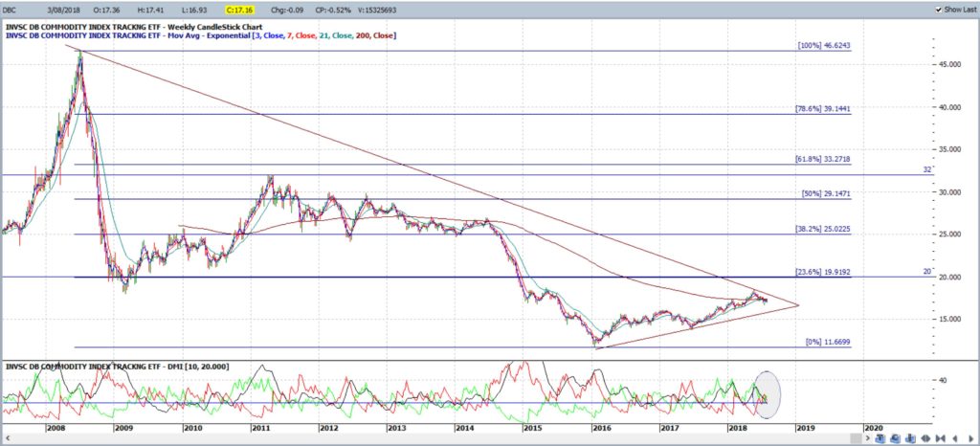Click the [100%] 46.6243 Fibonacci label

(824, 46)
